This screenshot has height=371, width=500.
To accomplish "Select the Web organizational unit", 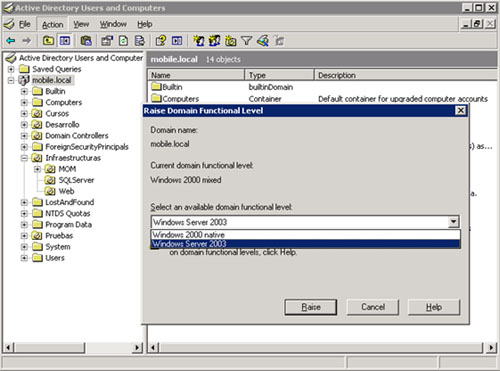I will [66, 191].
